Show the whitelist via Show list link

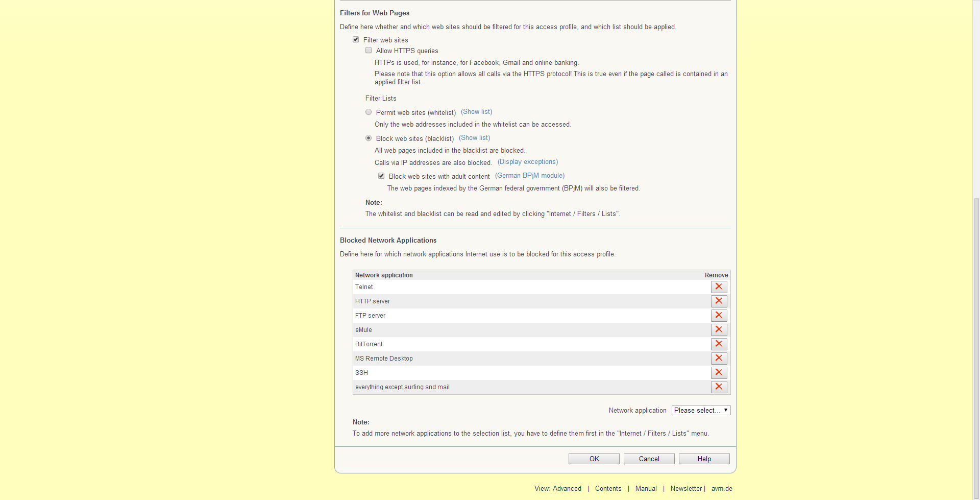[476, 112]
